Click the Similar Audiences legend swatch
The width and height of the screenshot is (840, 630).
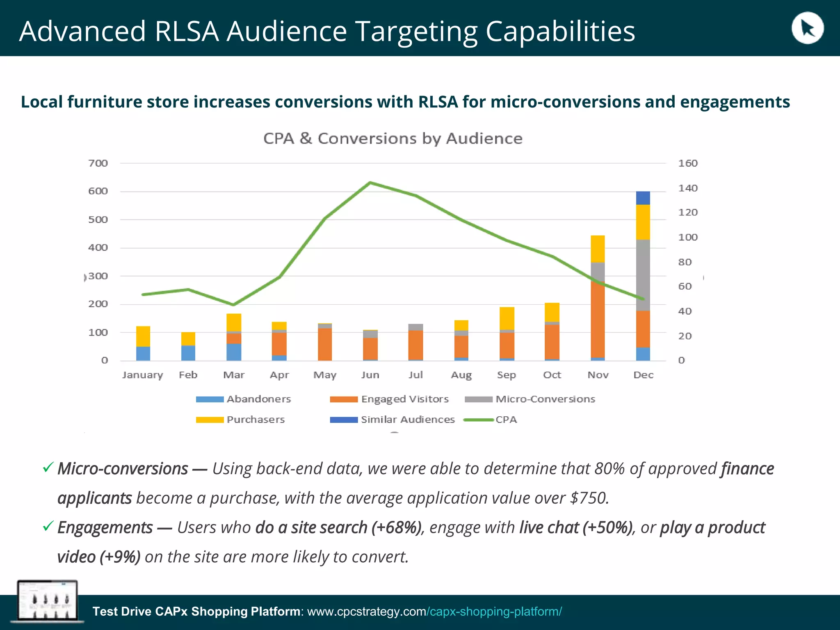(344, 420)
